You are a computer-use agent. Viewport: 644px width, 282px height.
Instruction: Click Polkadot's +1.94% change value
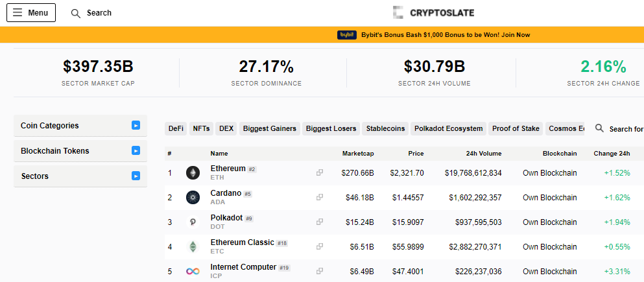tap(617, 222)
